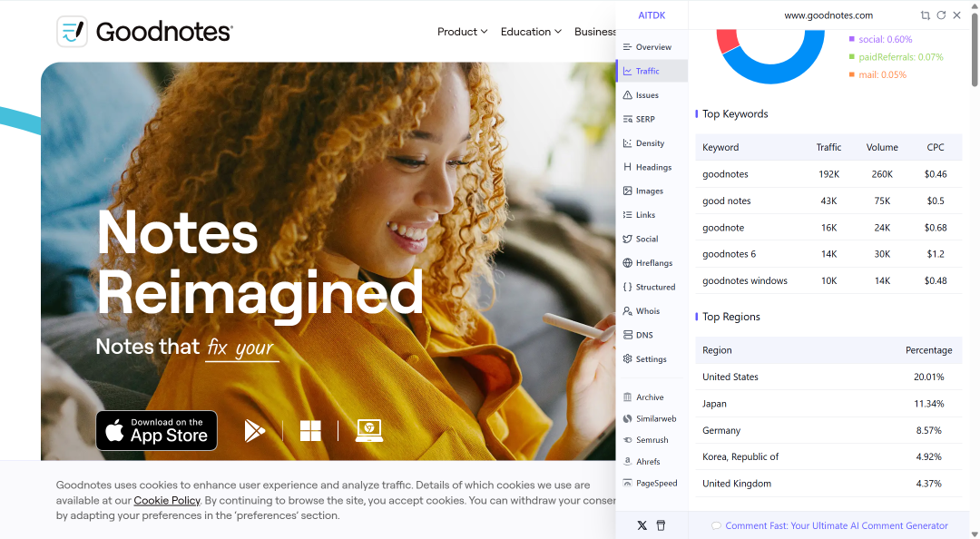This screenshot has height=539, width=980.
Task: Click the Images icon in the sidebar
Action: (628, 191)
